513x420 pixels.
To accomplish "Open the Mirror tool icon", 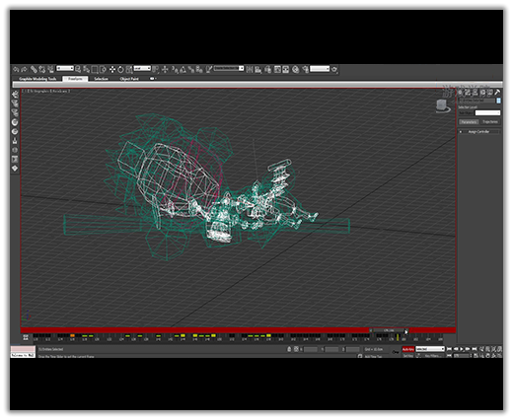I will point(250,69).
